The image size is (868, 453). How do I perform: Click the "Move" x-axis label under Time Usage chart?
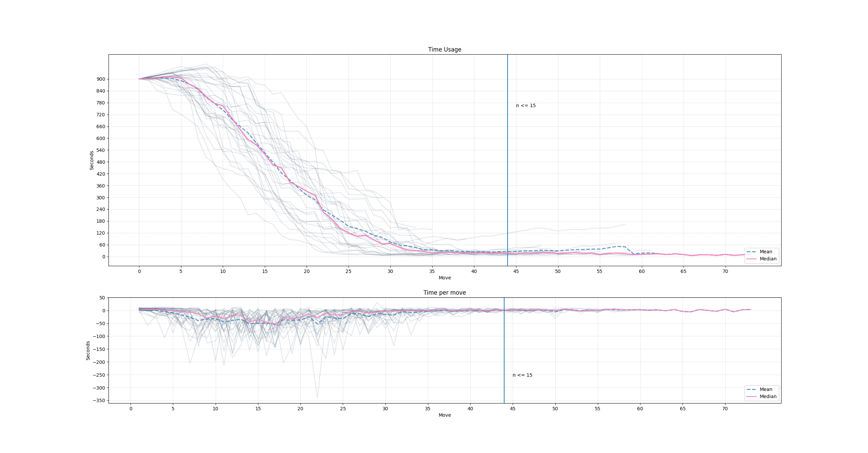click(x=445, y=278)
